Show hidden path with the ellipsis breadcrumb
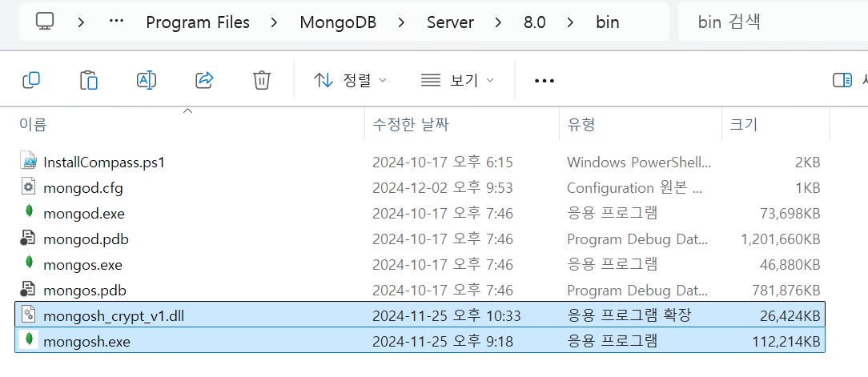The height and width of the screenshot is (377, 868). click(x=116, y=22)
